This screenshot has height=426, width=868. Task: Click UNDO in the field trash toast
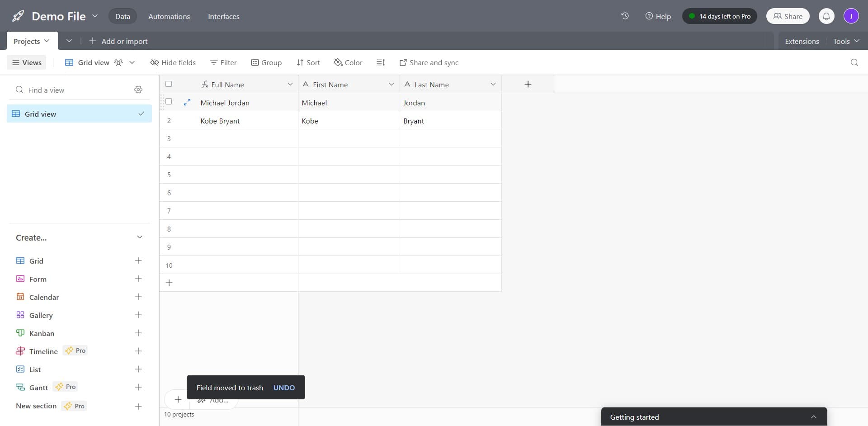point(284,388)
